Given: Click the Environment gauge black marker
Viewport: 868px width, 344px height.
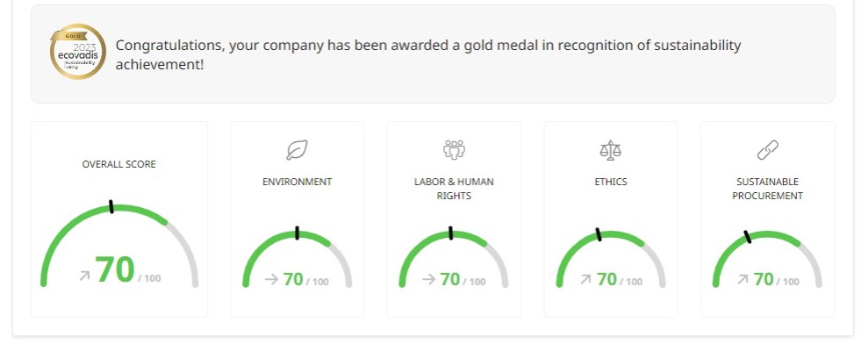Looking at the screenshot, I should click(298, 233).
